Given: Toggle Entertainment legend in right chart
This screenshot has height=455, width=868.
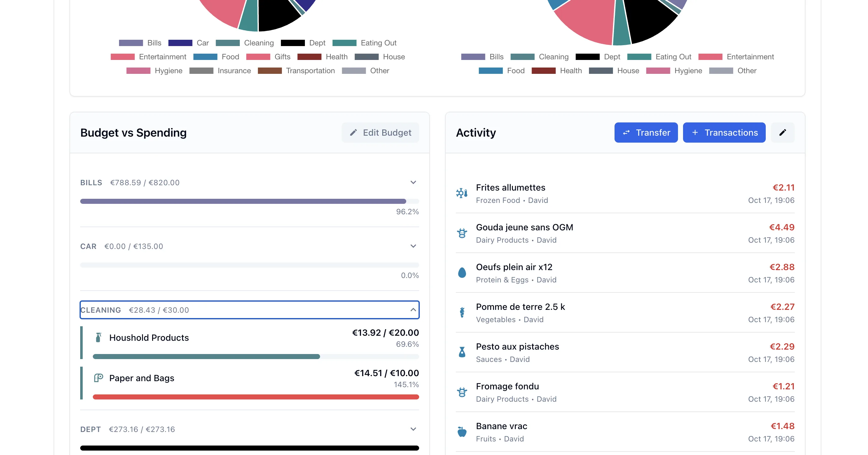Looking at the screenshot, I should coord(736,56).
